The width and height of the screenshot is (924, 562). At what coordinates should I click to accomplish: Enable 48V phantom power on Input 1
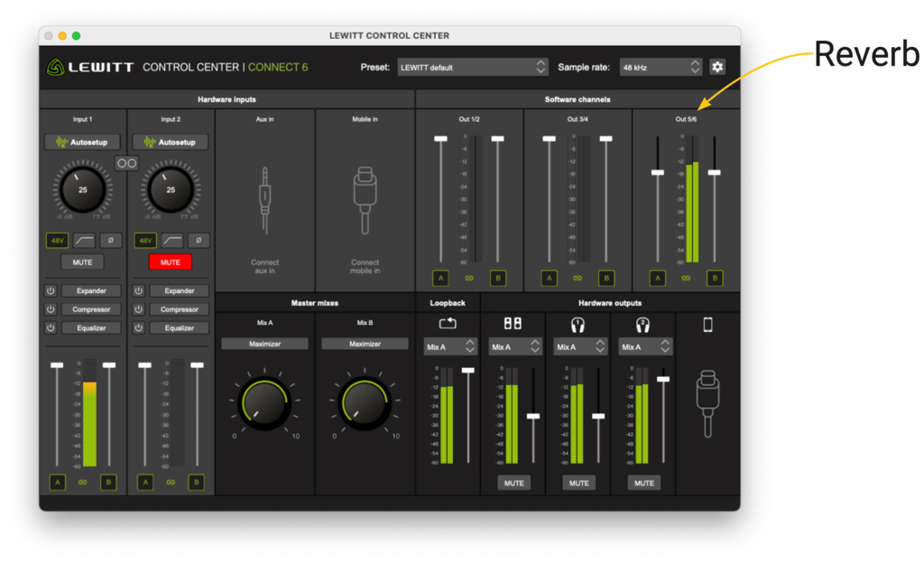(56, 241)
